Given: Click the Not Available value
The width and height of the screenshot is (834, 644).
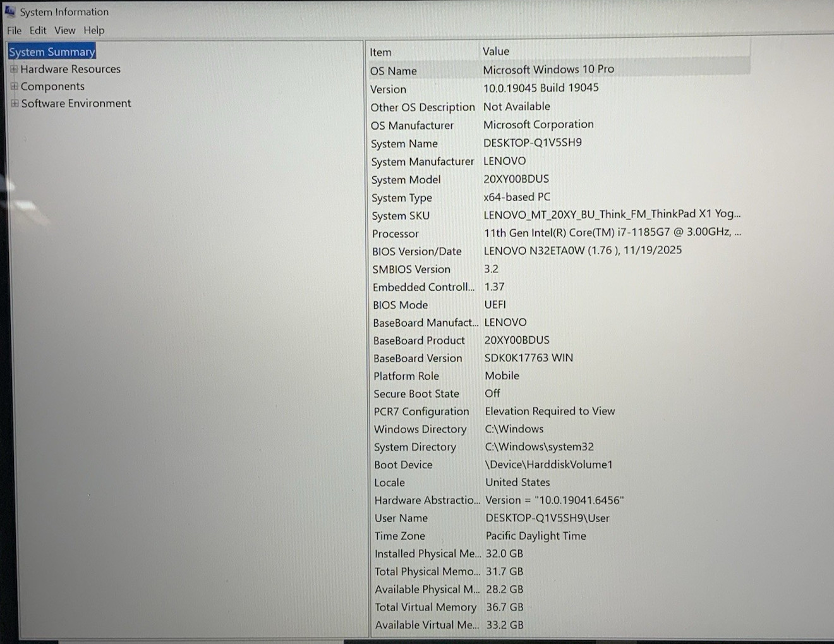Looking at the screenshot, I should [x=516, y=106].
